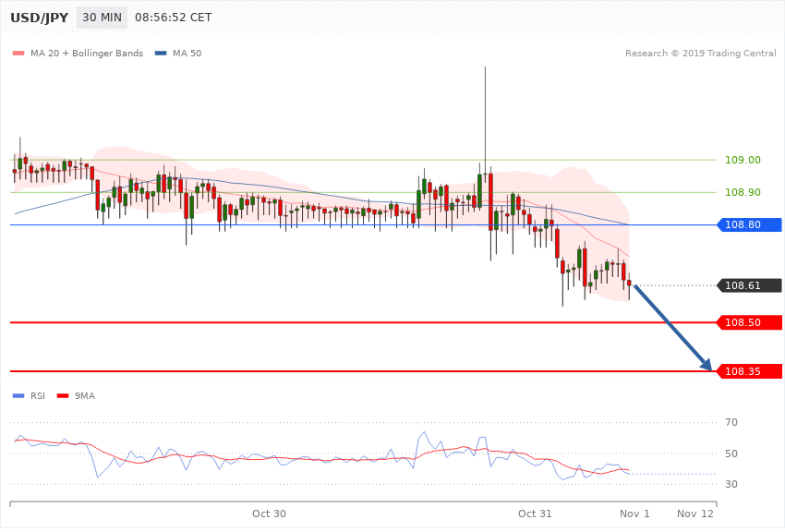785x532 pixels.
Task: Click the RSI 50 axis value
Action: point(731,453)
